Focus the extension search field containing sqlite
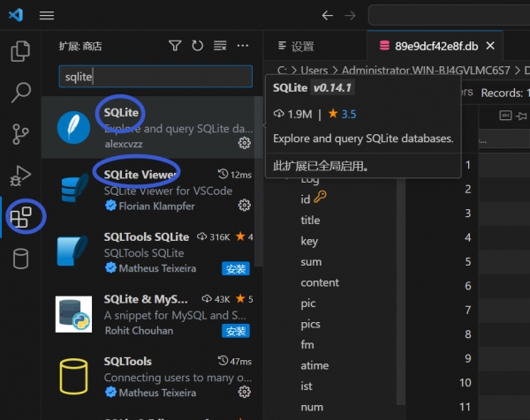The width and height of the screenshot is (530, 420). [x=155, y=77]
